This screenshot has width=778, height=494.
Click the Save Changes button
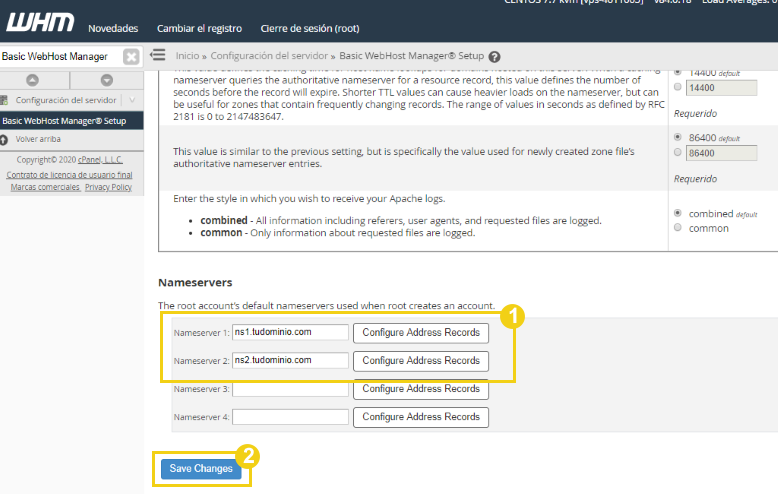click(201, 469)
